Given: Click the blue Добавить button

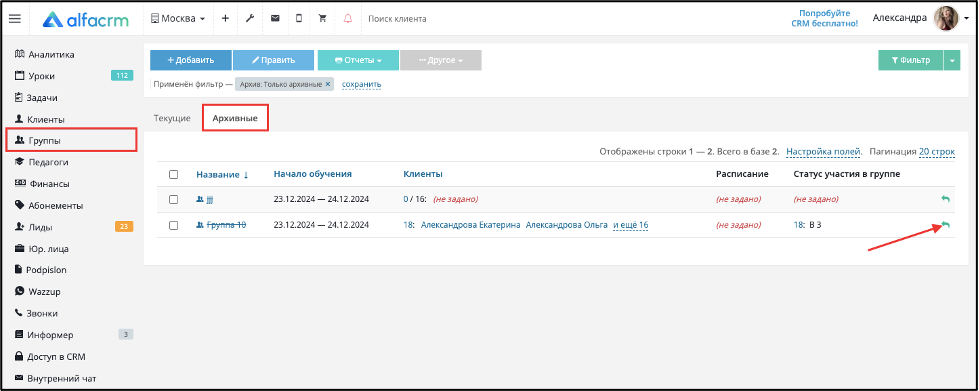Looking at the screenshot, I should pos(190,61).
